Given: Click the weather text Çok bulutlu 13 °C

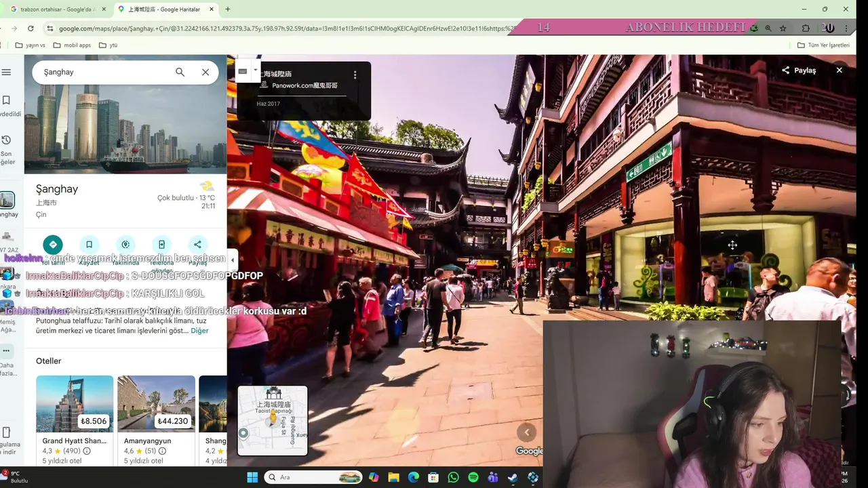Looking at the screenshot, I should (186, 198).
